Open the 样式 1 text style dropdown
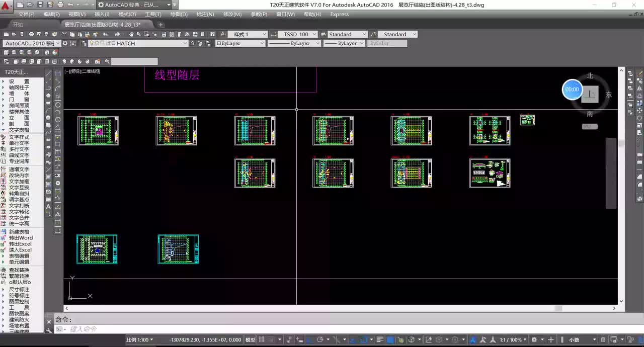The height and width of the screenshot is (347, 644). [x=249, y=34]
